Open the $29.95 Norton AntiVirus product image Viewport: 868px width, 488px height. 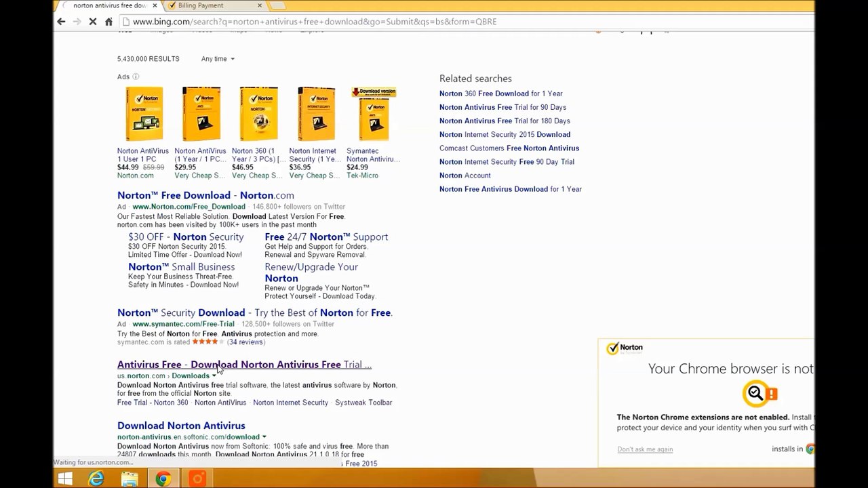[201, 114]
